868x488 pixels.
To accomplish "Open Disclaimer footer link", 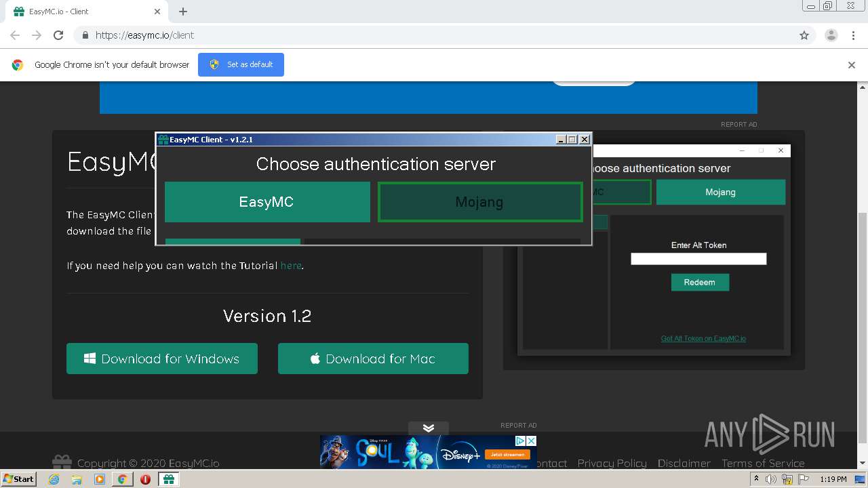I will tap(684, 463).
